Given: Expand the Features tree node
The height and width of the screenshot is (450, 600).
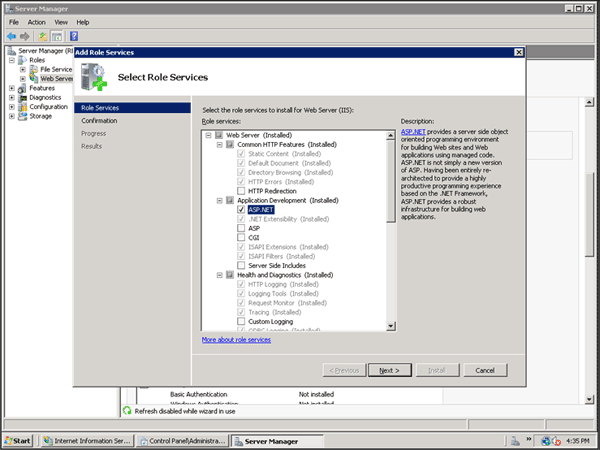Looking at the screenshot, I should [12, 88].
